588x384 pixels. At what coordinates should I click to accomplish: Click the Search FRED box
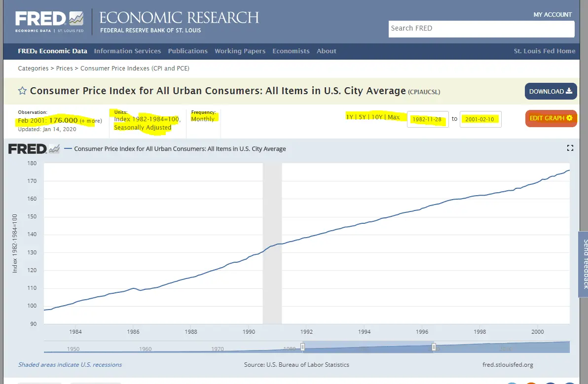point(481,29)
